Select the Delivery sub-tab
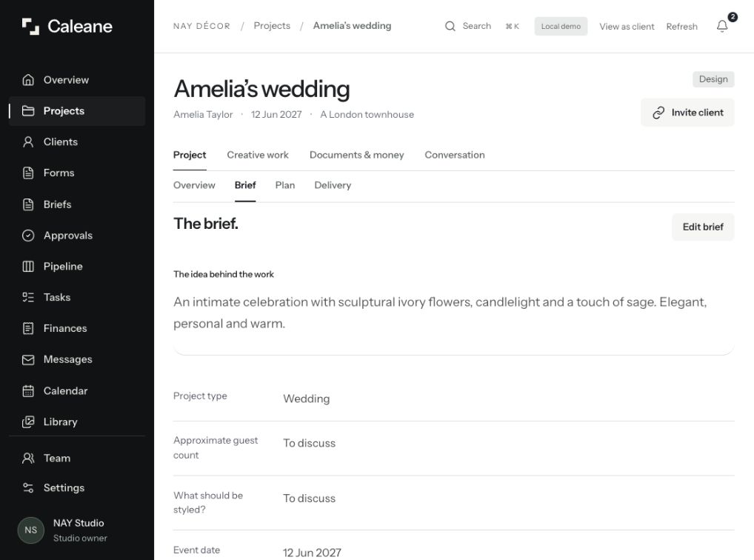 coord(333,185)
